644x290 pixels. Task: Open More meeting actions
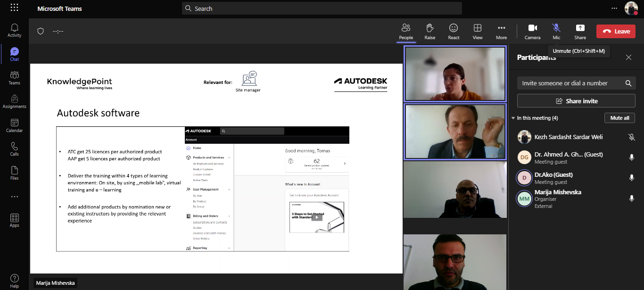click(x=501, y=32)
